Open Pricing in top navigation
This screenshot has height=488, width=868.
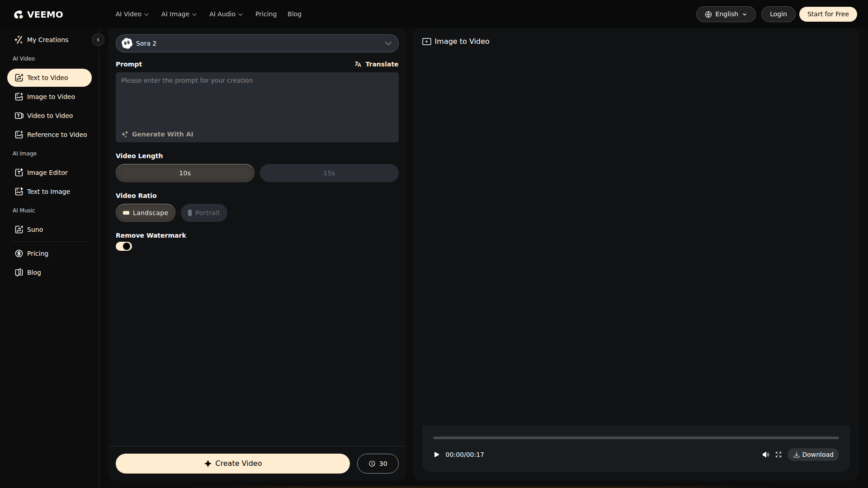coord(266,14)
